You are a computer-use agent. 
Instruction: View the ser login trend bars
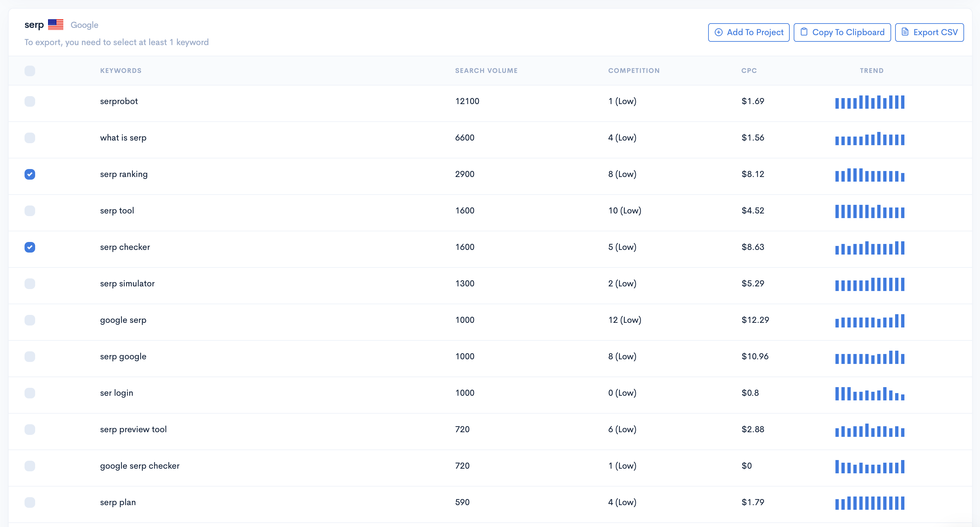[869, 393]
